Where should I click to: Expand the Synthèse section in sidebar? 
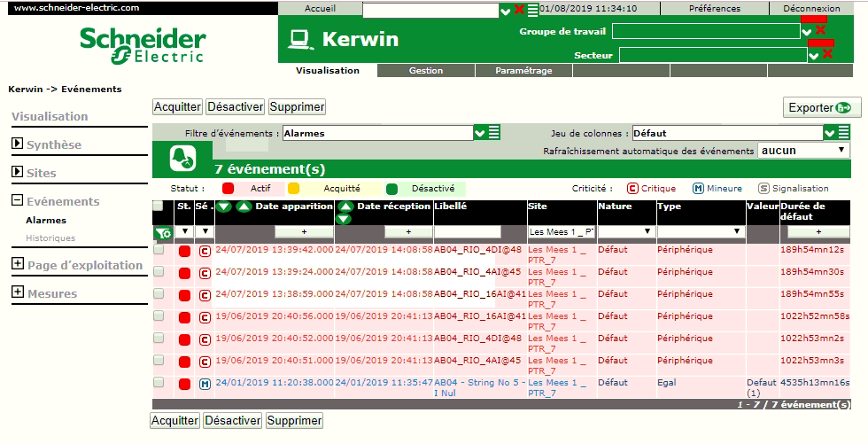click(17, 144)
